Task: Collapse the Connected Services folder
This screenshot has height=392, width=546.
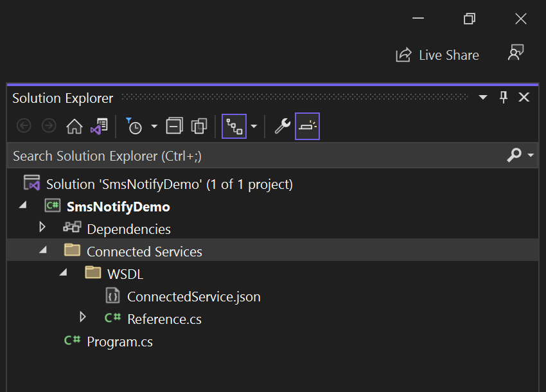Action: [42, 250]
